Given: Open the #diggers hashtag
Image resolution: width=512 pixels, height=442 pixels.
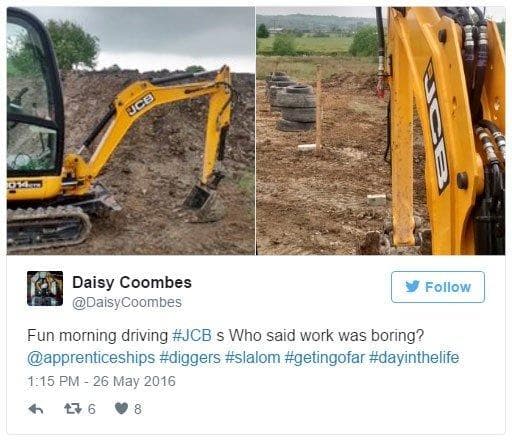Looking at the screenshot, I should pyautogui.click(x=190, y=358).
